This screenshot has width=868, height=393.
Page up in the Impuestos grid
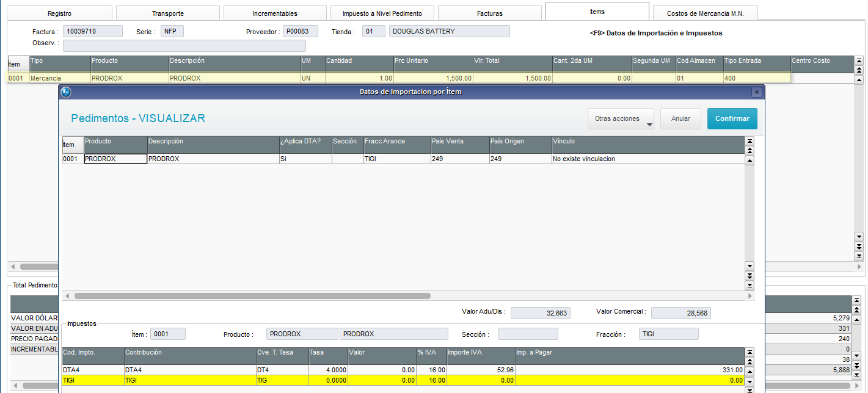[x=749, y=362]
